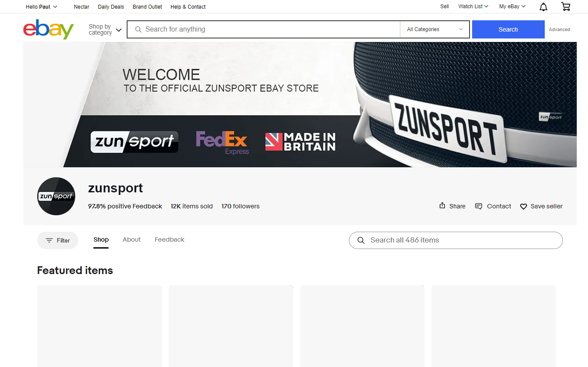Click the Share icon
Image resolution: width=588 pixels, height=367 pixels.
coord(442,206)
